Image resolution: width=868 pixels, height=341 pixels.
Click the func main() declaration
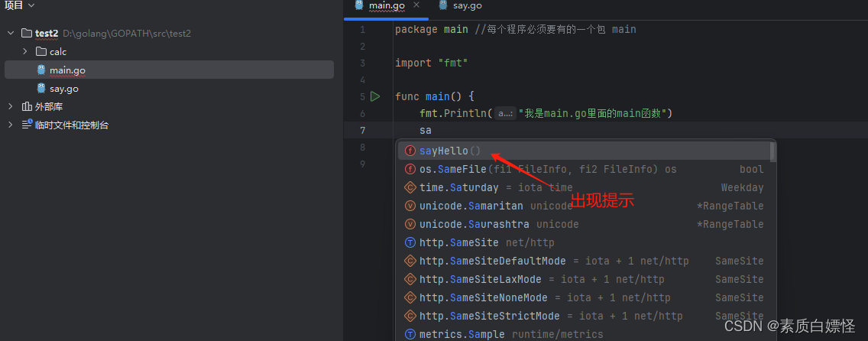435,96
